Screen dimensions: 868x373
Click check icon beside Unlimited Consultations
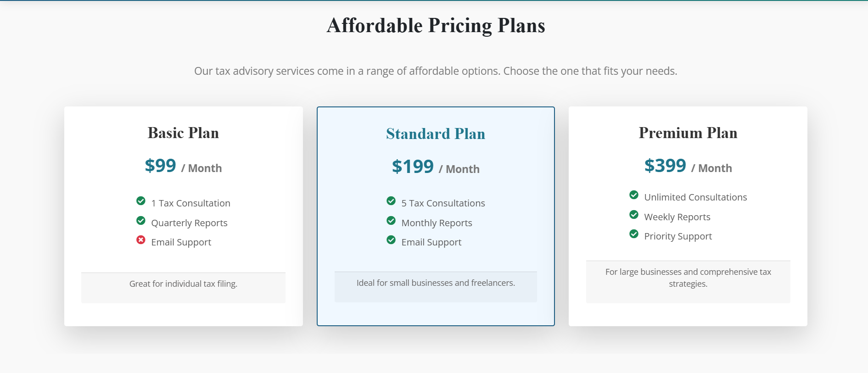coord(634,195)
